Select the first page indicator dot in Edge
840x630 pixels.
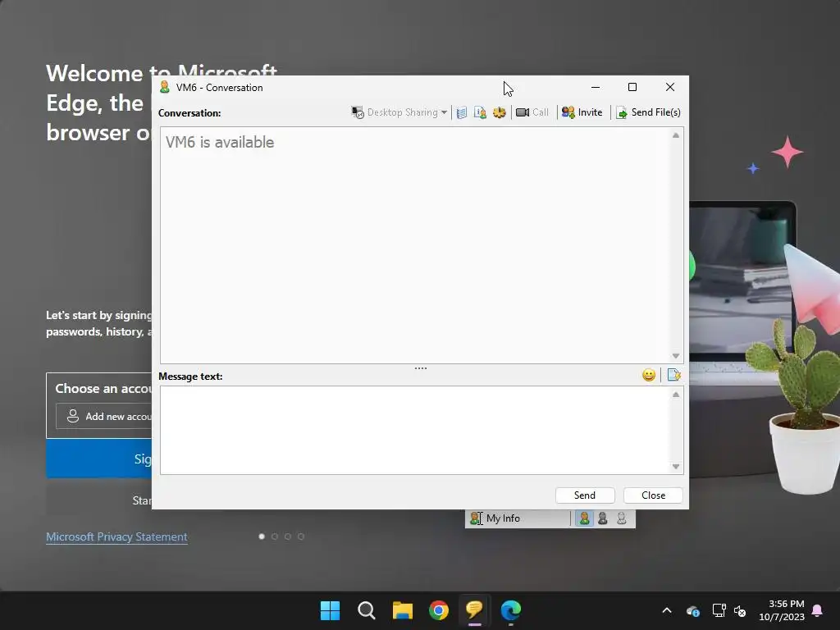[262, 536]
